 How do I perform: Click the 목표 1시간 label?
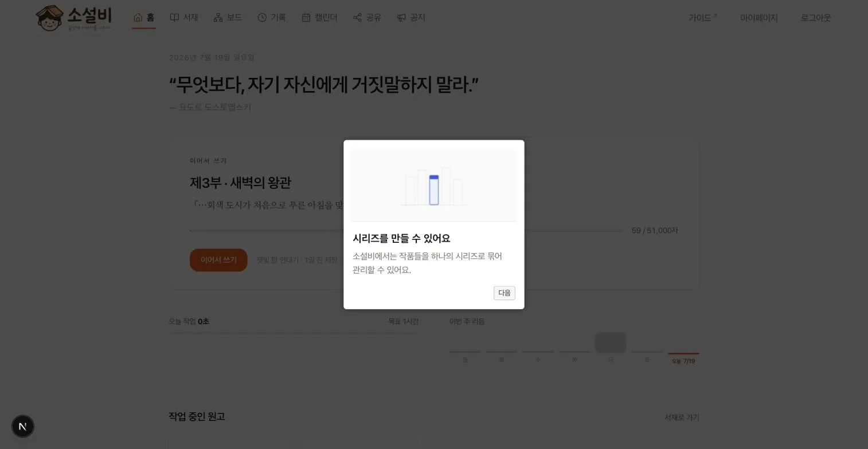pos(403,321)
